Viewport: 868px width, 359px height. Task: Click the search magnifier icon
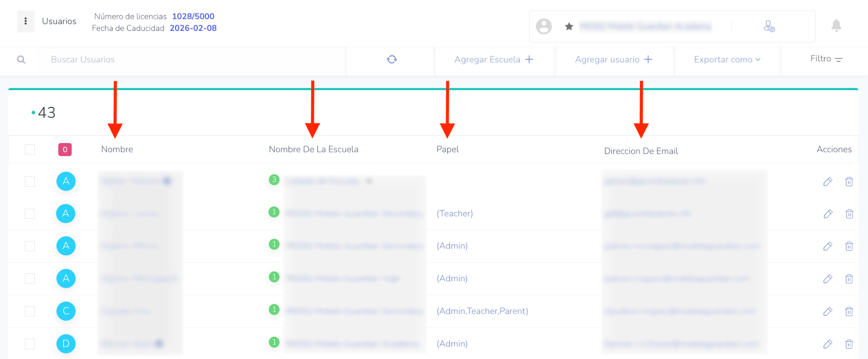click(21, 60)
